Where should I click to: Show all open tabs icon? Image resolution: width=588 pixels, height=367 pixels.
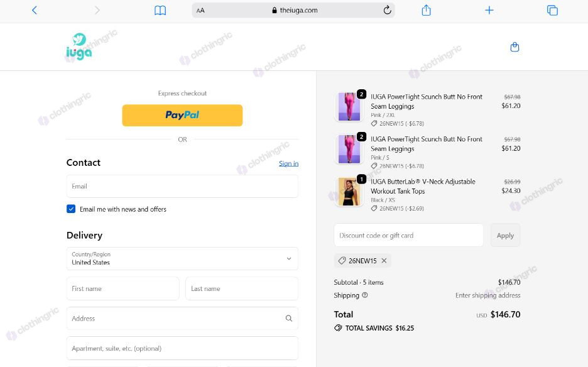552,10
